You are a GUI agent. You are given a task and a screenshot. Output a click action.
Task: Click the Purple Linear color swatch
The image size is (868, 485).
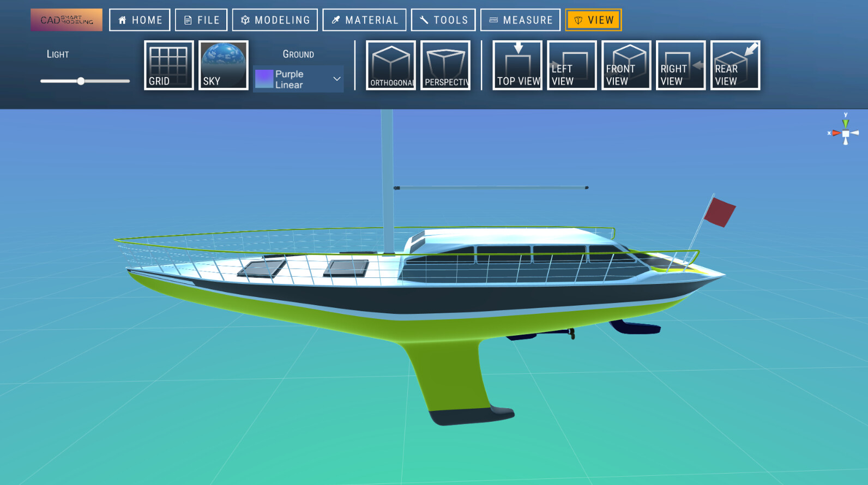[264, 79]
